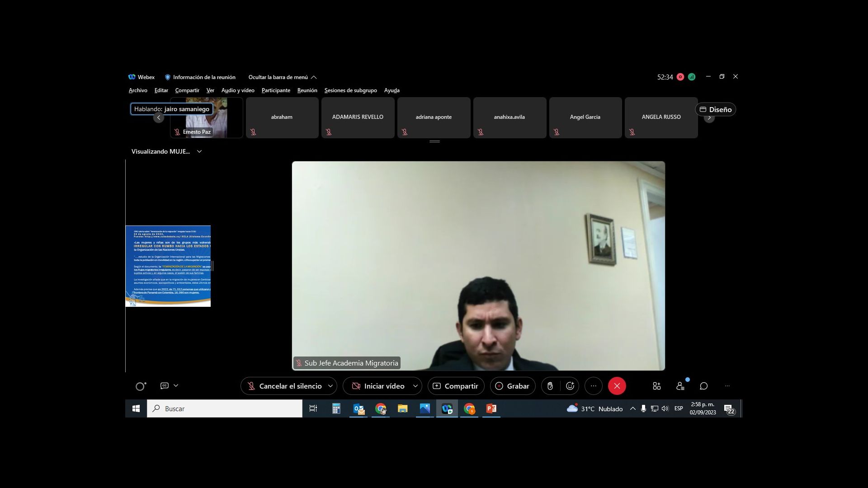Screen dimensions: 868x488
Task: Raise hand using the hand icon
Action: pos(550,386)
